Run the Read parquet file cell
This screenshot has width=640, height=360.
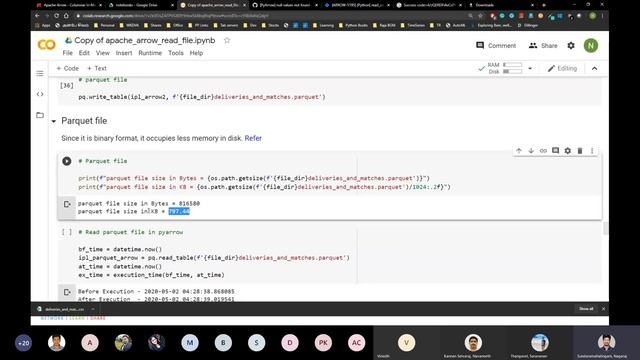pos(67,232)
